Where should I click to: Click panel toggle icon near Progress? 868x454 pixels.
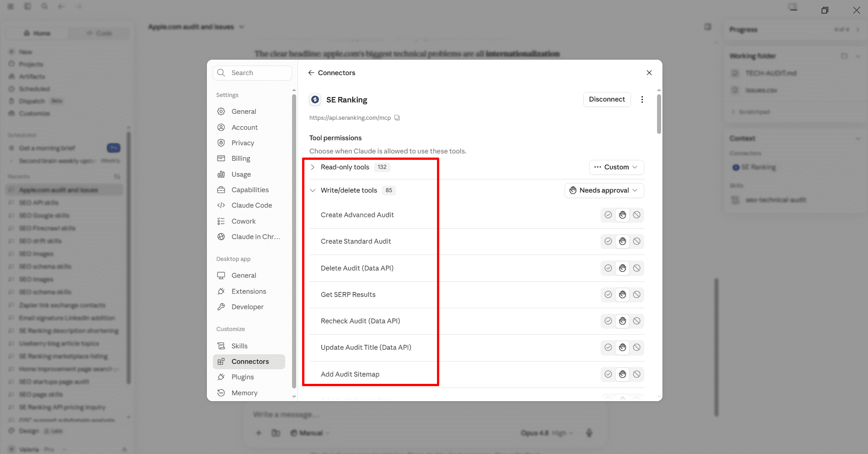[708, 27]
